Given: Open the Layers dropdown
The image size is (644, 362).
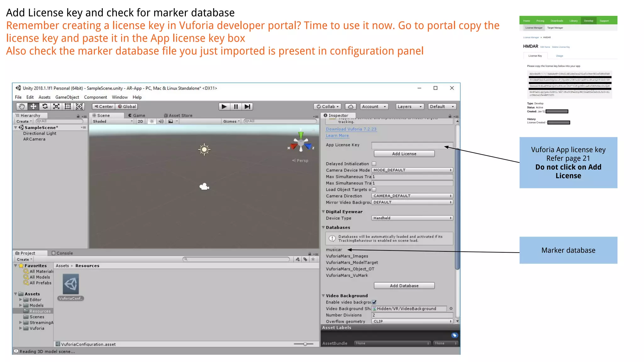Looking at the screenshot, I should click(x=410, y=107).
